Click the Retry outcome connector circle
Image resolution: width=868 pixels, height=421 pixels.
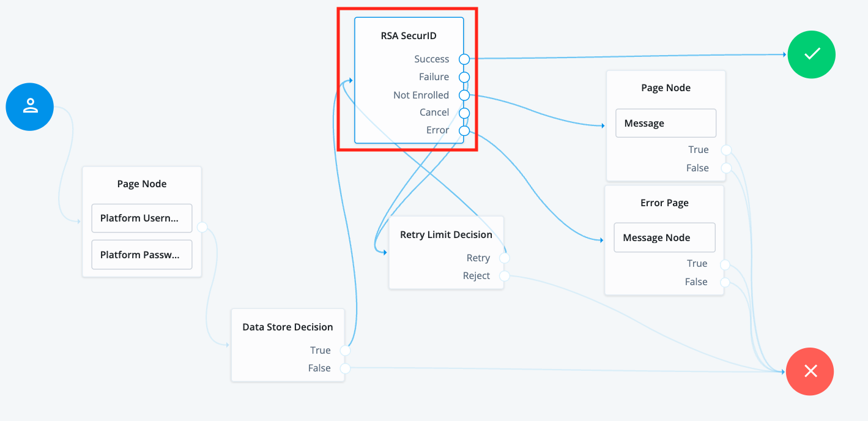505,258
